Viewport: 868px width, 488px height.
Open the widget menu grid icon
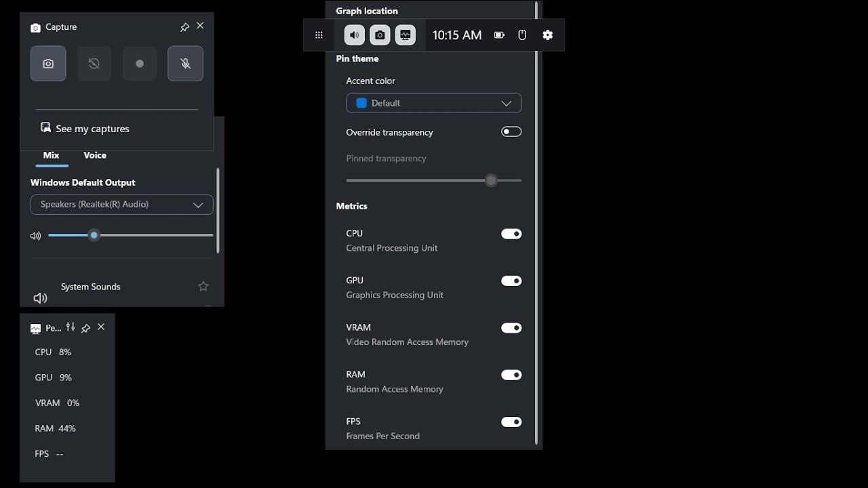click(319, 35)
